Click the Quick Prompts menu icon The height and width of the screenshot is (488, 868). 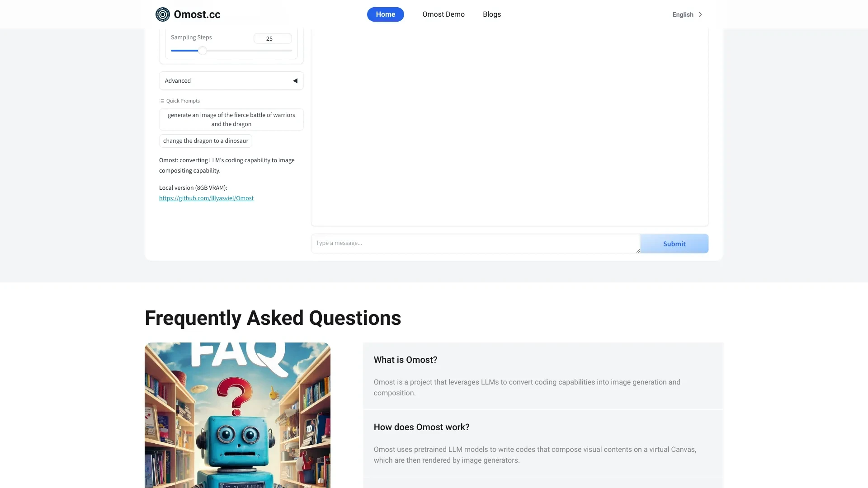tap(161, 101)
